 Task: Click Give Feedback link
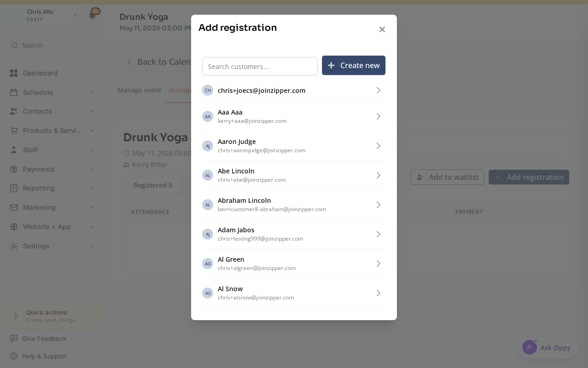coord(44,339)
